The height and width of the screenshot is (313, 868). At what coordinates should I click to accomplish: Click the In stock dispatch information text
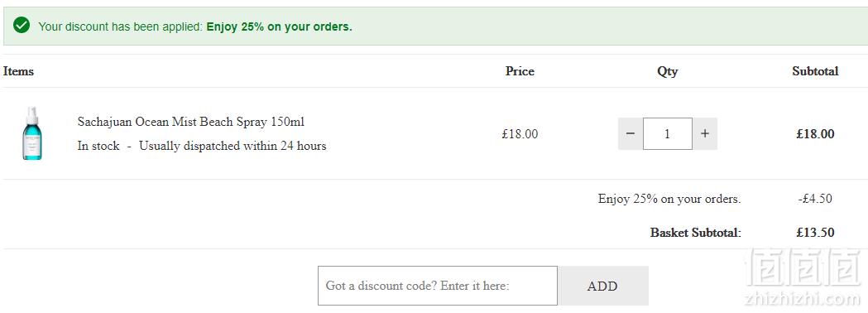(x=202, y=147)
